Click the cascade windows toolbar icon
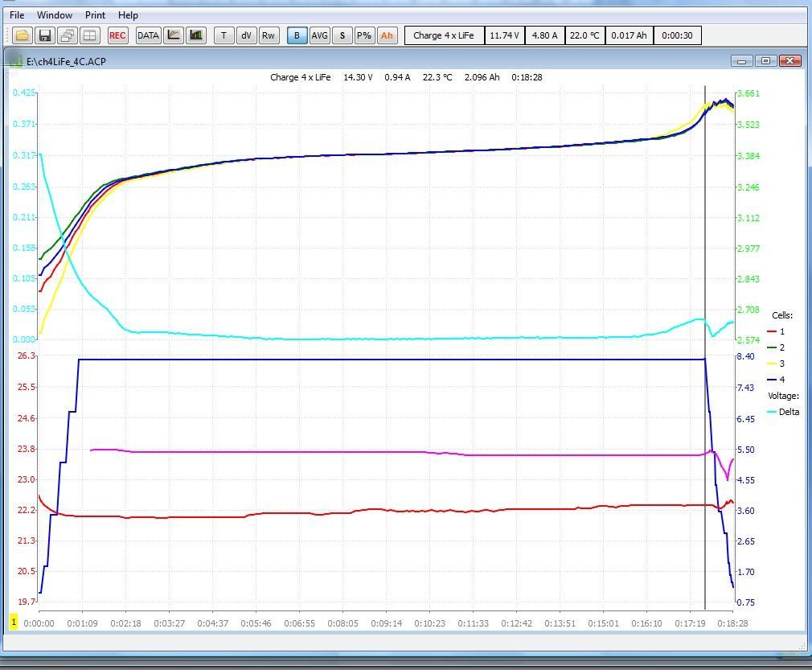Screen dimensions: 812x670 coord(68,35)
